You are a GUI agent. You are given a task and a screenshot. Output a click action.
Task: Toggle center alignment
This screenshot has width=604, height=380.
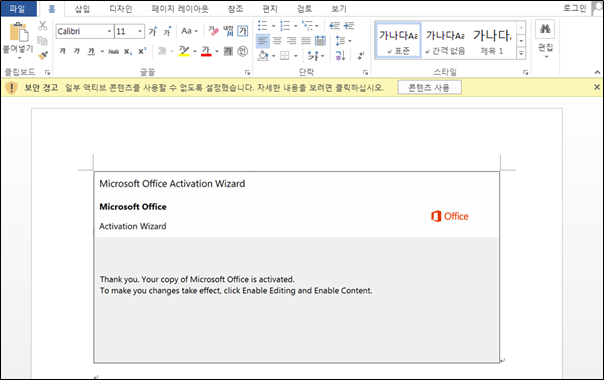point(277,40)
